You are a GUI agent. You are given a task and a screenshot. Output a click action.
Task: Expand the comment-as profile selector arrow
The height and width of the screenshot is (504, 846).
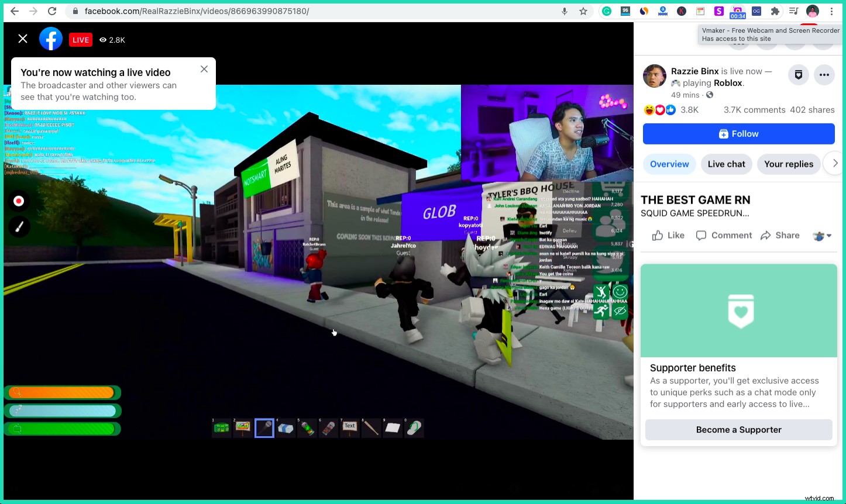point(822,236)
